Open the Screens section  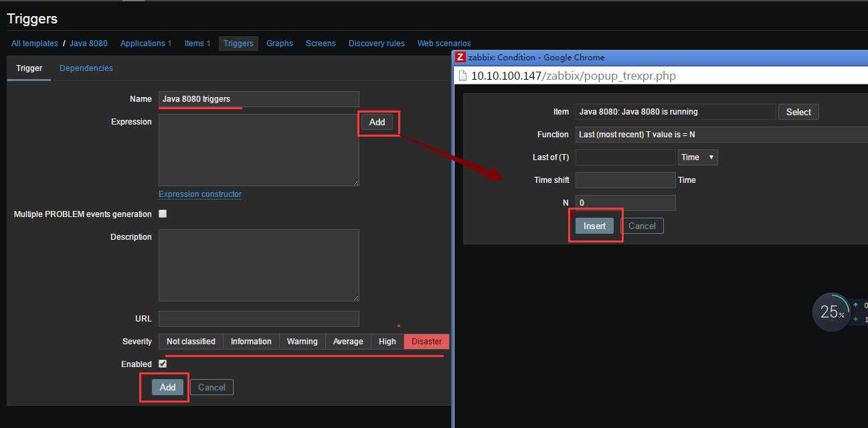click(321, 44)
